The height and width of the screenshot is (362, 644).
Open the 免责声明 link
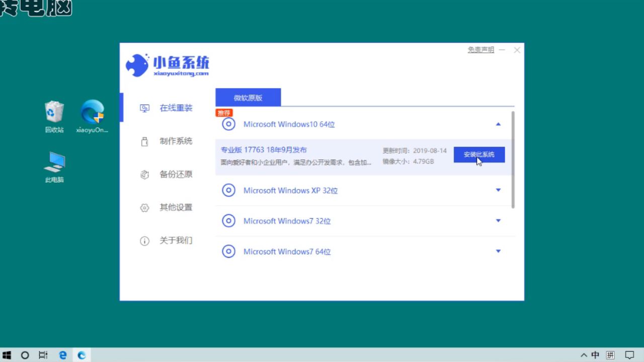point(481,50)
